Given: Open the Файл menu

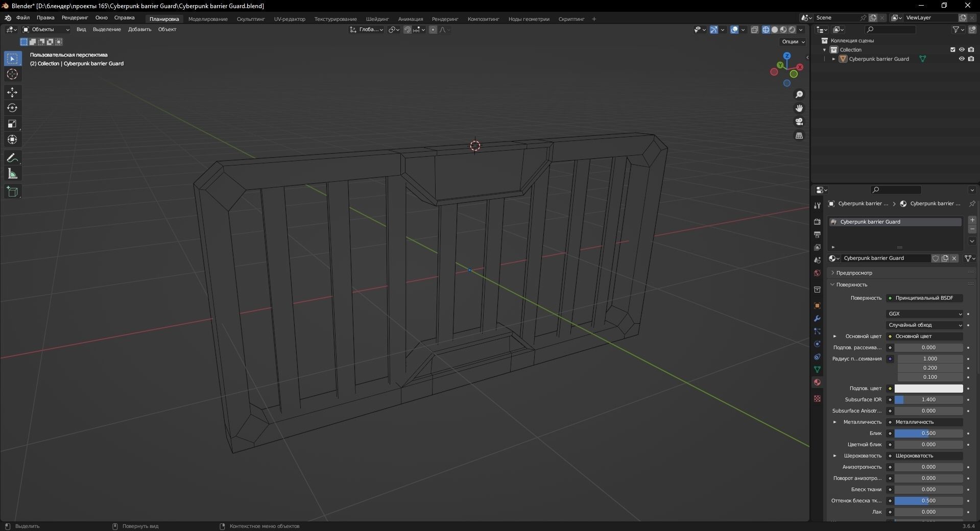Looking at the screenshot, I should click(23, 18).
